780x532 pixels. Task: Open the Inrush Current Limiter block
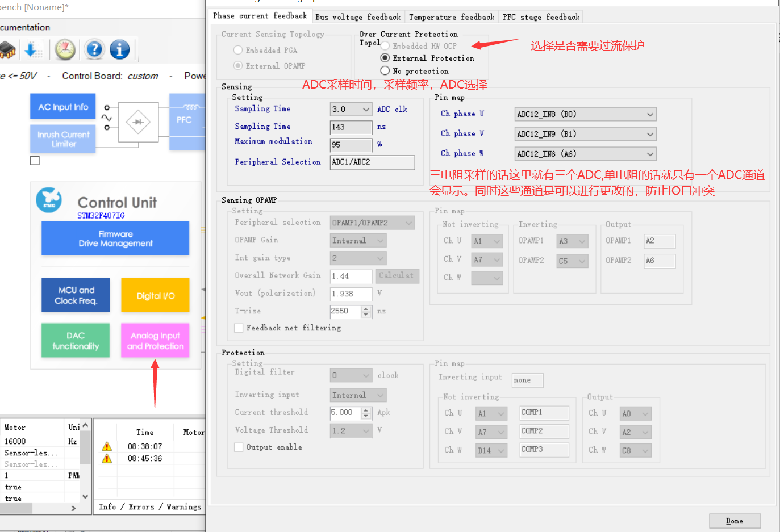63,139
